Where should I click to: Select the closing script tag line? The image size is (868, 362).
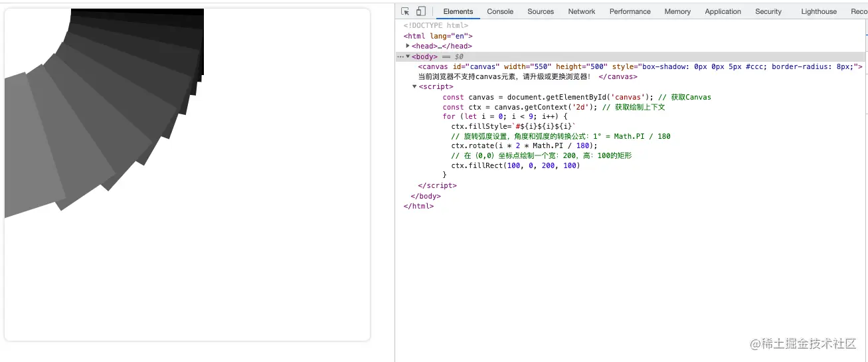pyautogui.click(x=437, y=185)
